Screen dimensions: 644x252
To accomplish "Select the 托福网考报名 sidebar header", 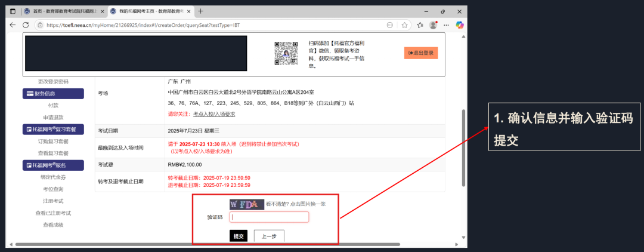I will point(54,165).
